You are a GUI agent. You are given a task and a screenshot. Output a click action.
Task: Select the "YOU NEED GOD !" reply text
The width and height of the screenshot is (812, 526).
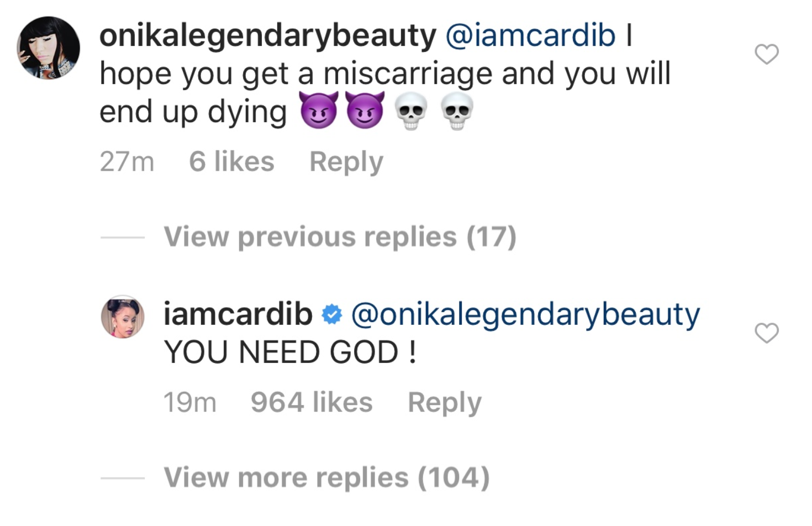290,353
